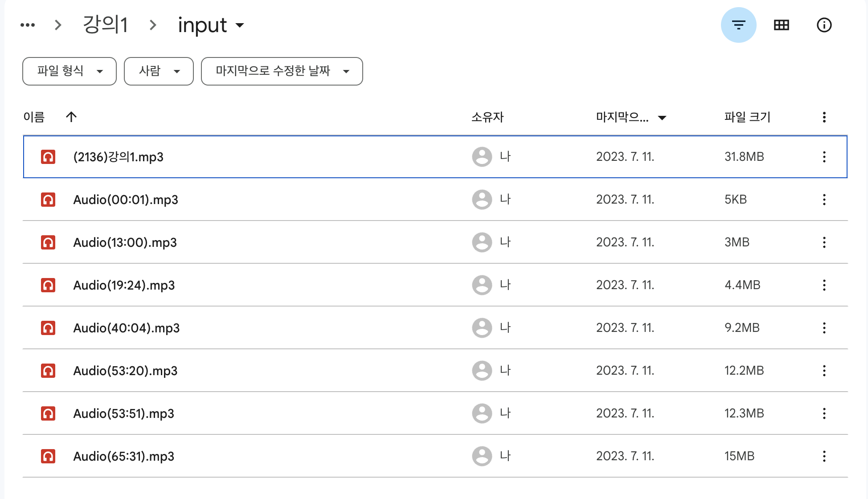
Task: Switch to grid layout view
Action: coord(781,25)
